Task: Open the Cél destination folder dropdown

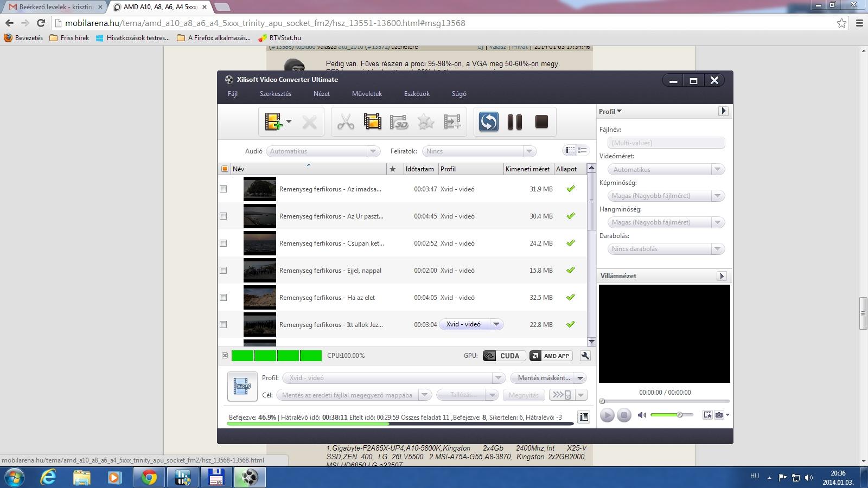Action: 354,395
